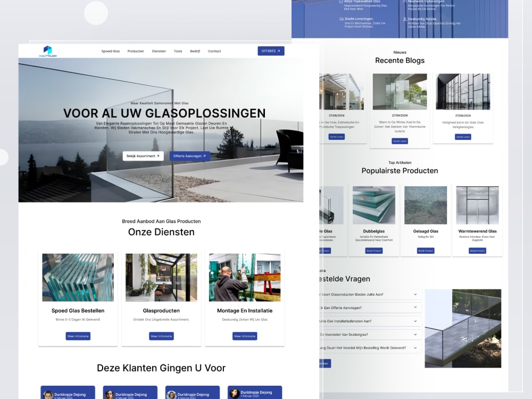
Task: Open Spoed Glas Bestellen card image
Action: (x=78, y=278)
